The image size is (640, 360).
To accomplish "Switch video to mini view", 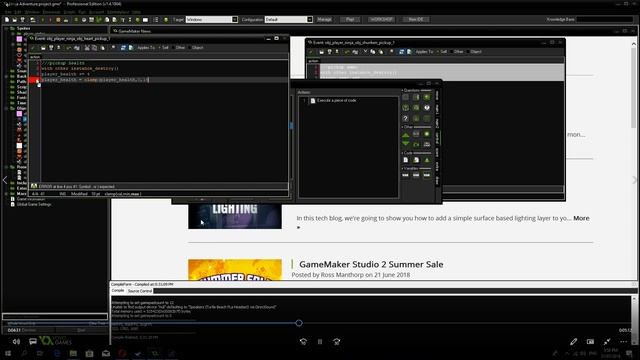I will pos(590,342).
